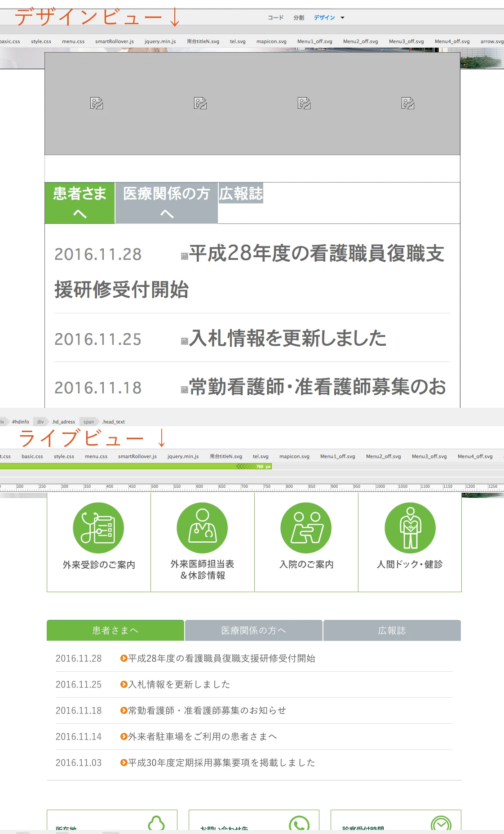Open style.css in design view file bar

pos(41,41)
